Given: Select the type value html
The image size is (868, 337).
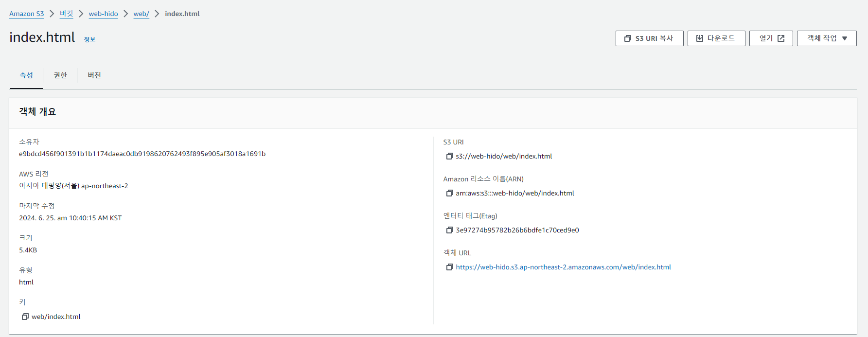Looking at the screenshot, I should [26, 282].
